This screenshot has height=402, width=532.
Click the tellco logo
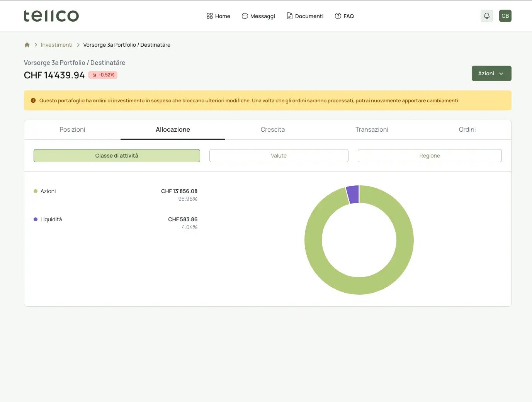(x=51, y=16)
